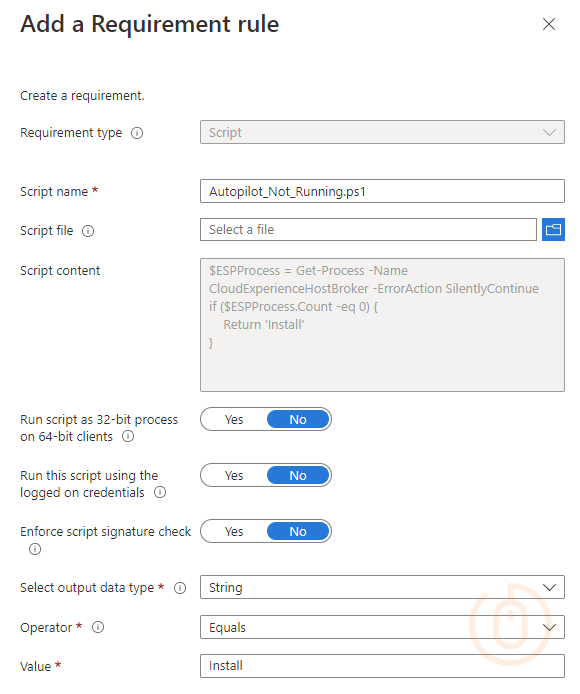Open the Operator dropdown showing Equals
The width and height of the screenshot is (580, 694).
pyautogui.click(x=382, y=627)
